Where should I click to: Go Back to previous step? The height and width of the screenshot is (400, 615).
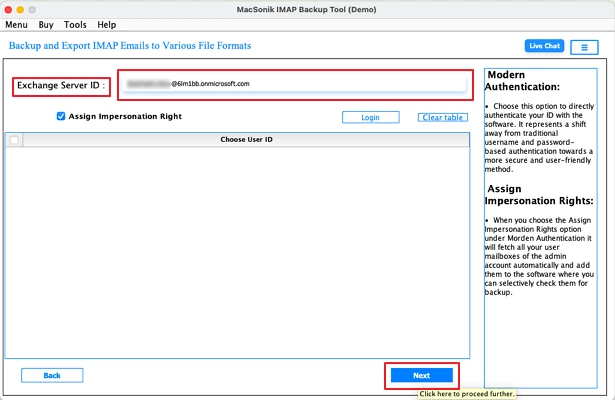(x=52, y=375)
